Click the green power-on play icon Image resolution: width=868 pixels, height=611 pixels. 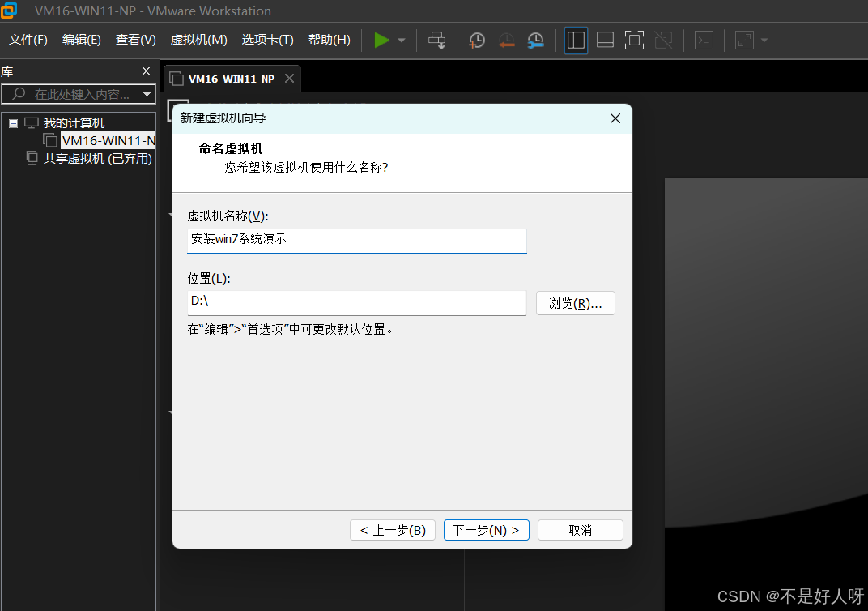[381, 40]
